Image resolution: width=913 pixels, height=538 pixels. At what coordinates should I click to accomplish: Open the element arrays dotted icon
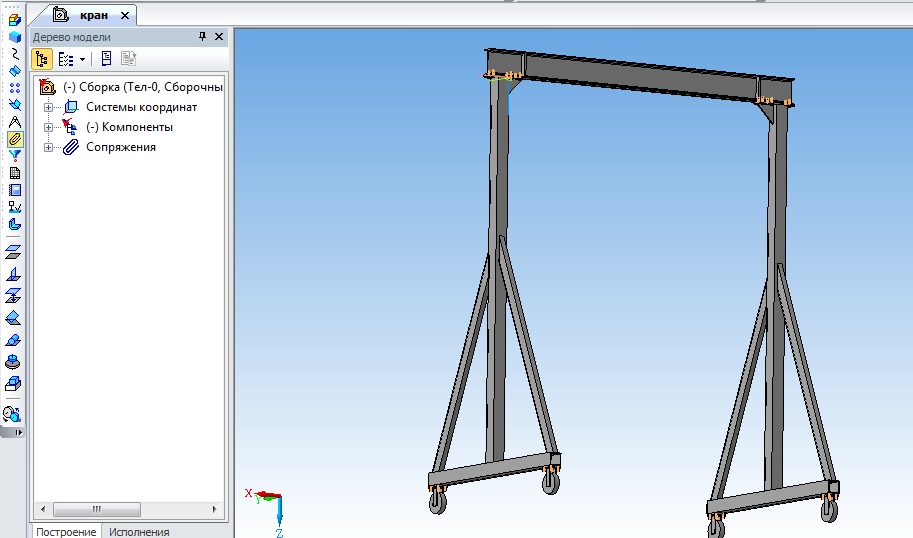[15, 87]
